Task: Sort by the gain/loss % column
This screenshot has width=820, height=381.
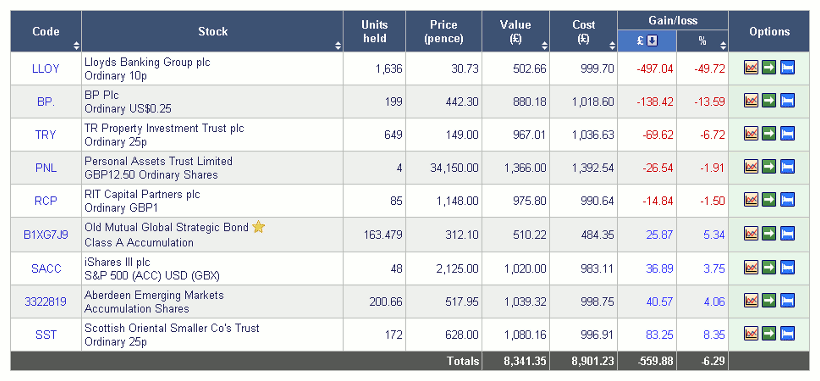Action: 723,46
